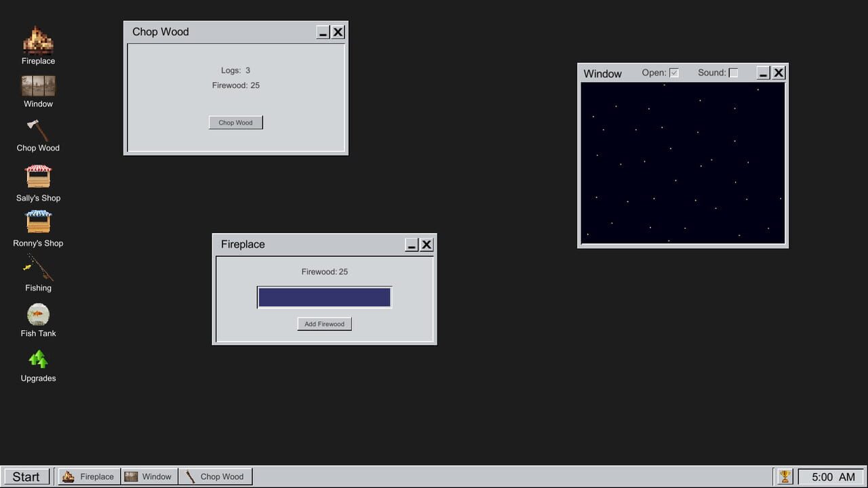Select Chop Wood taskbar item
Viewport: 868px width, 488px height.
pos(215,476)
